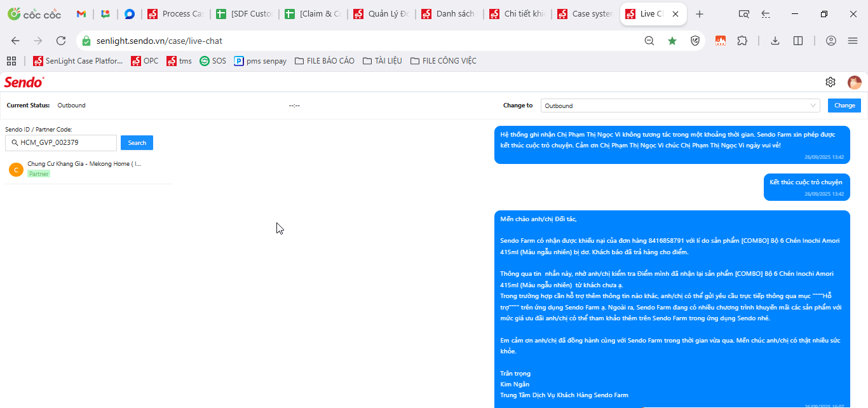Open the blue messenger pinned tab

point(130,14)
